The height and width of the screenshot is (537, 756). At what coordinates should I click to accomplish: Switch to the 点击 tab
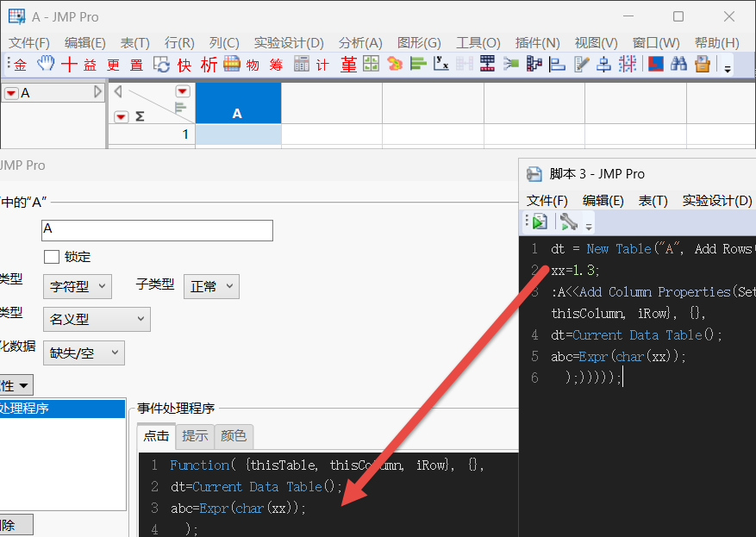pos(156,436)
